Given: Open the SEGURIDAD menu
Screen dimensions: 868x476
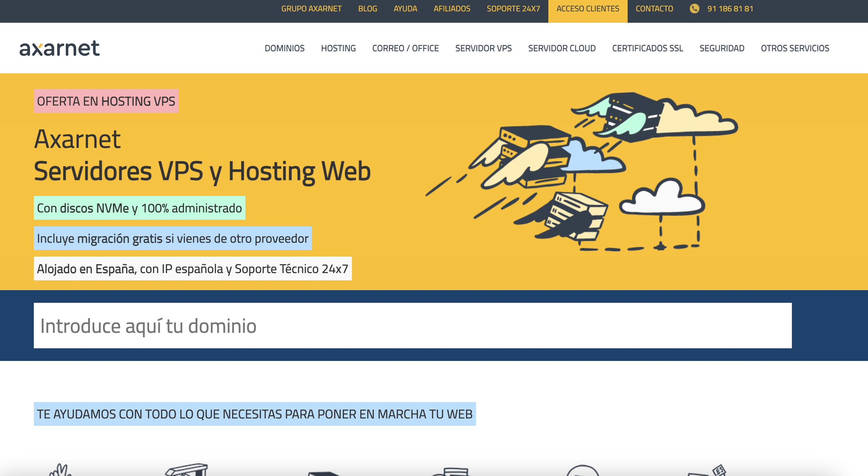Looking at the screenshot, I should [x=722, y=48].
